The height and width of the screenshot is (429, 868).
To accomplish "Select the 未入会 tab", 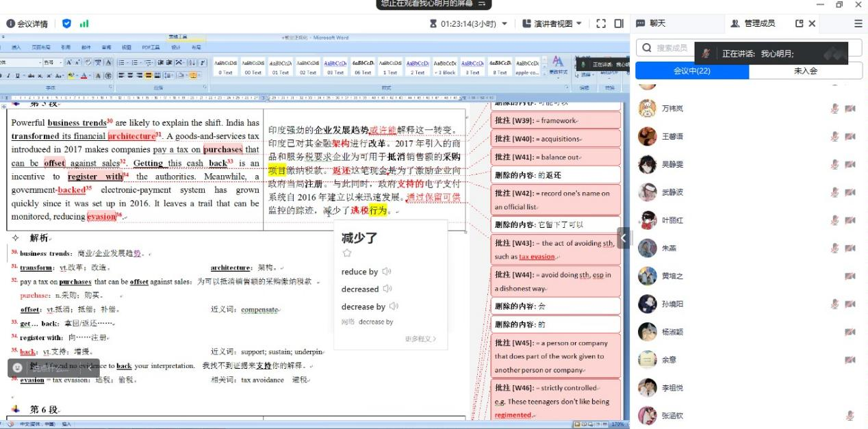I will (x=805, y=70).
